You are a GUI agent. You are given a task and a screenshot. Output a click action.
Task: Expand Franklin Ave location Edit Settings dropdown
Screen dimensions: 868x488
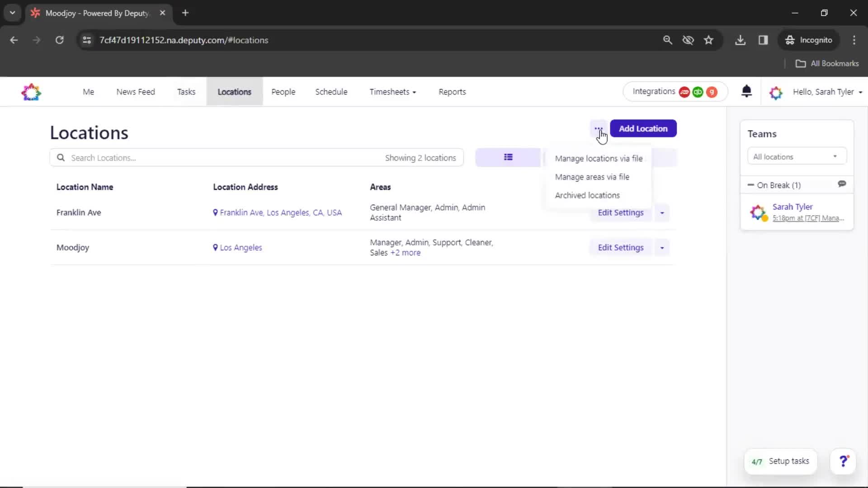click(662, 213)
